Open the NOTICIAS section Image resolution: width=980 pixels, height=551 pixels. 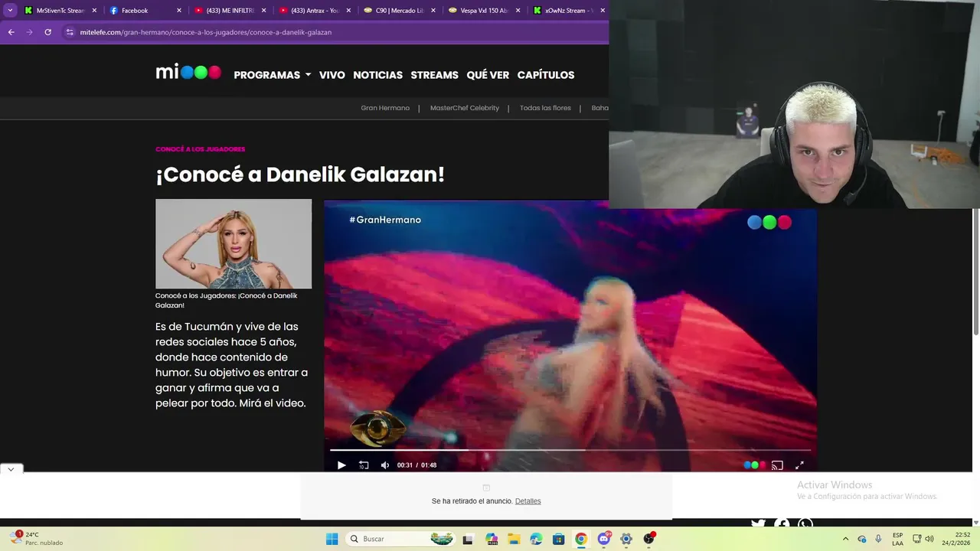[377, 75]
